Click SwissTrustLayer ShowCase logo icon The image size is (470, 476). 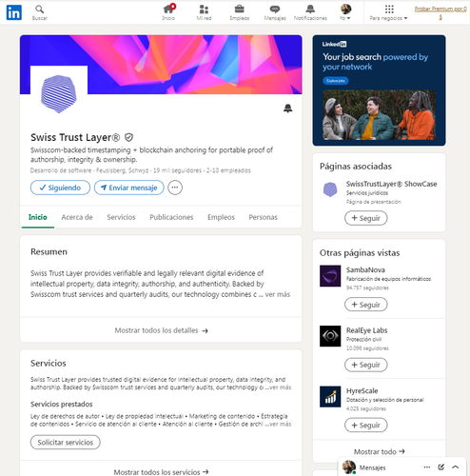(x=330, y=189)
